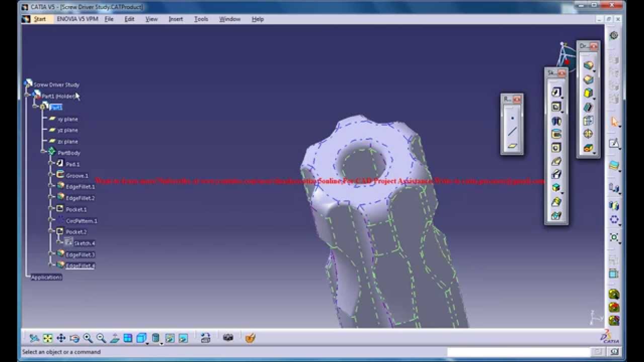The width and height of the screenshot is (644, 362).
Task: Click the Sketcher icon in right toolbar
Action: pos(614,143)
